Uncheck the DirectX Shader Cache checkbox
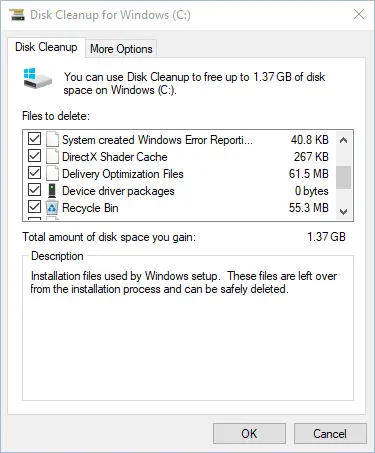This screenshot has height=453, width=375. click(34, 156)
